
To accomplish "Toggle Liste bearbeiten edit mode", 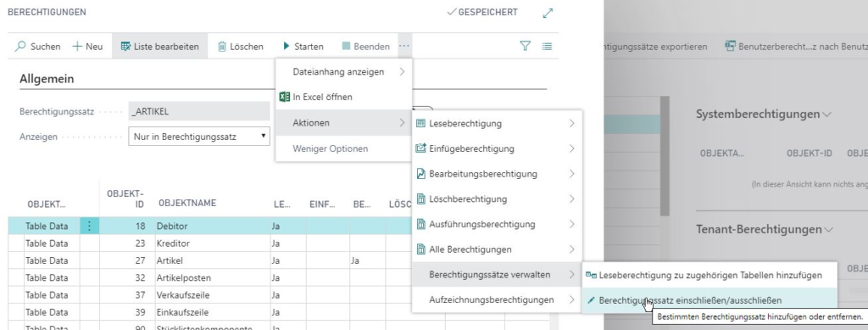I will tap(159, 47).
